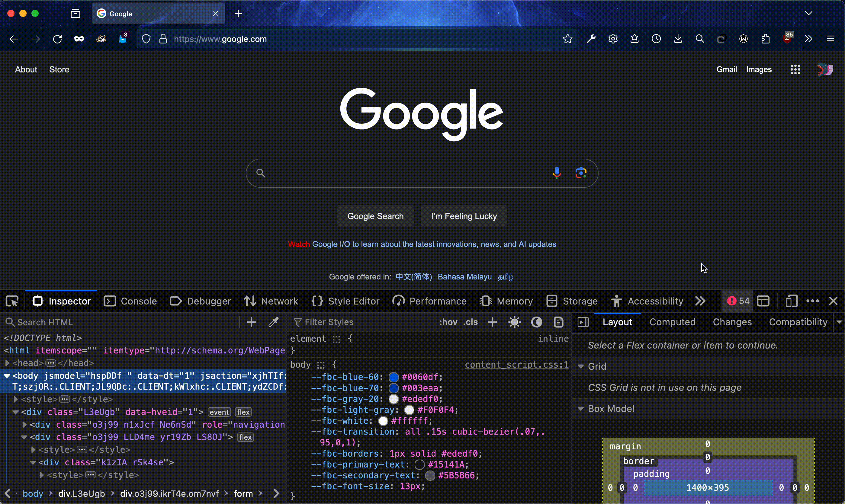Open the DevTools three-dot customize menu
Image resolution: width=845 pixels, height=504 pixels.
pos(813,301)
